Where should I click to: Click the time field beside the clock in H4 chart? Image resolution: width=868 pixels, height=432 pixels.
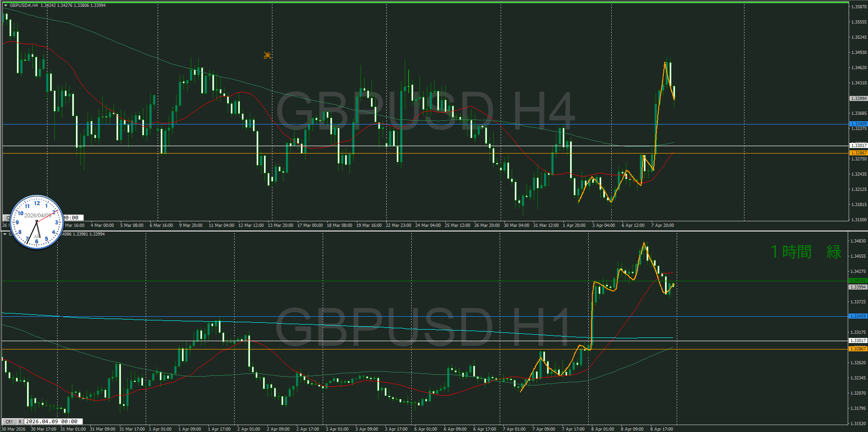pos(72,218)
